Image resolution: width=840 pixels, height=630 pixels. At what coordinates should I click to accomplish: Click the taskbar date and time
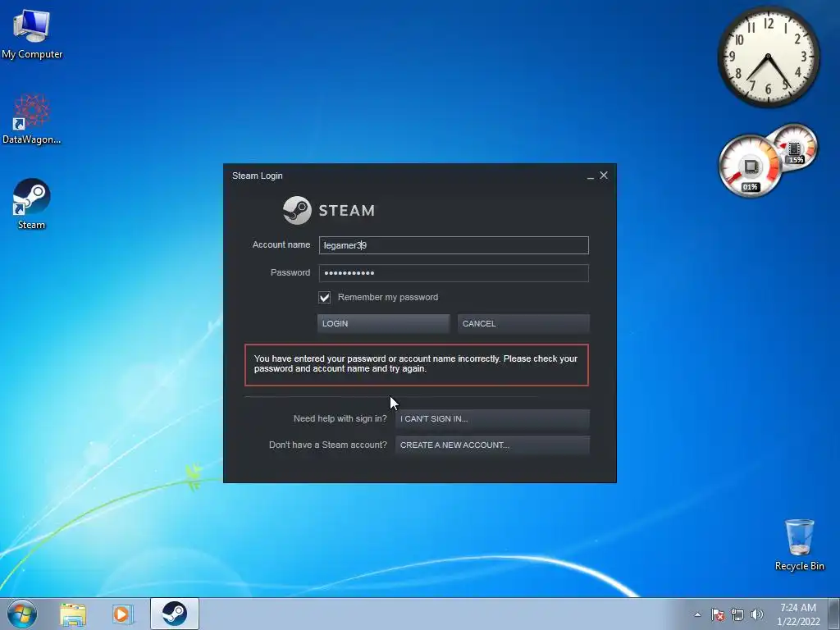797,614
